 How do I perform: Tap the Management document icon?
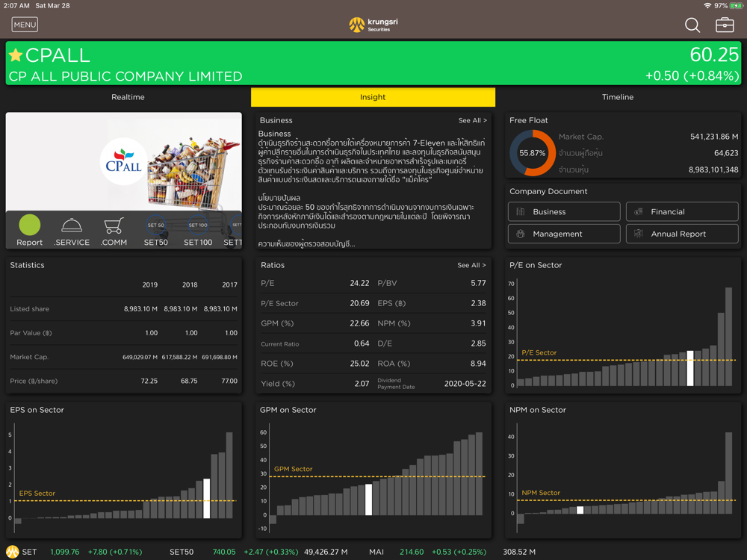(x=520, y=234)
